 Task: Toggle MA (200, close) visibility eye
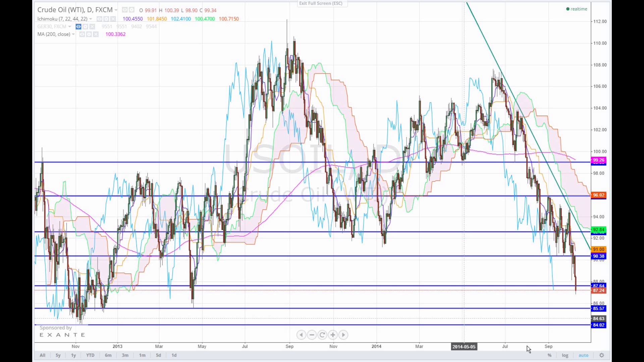click(x=82, y=35)
